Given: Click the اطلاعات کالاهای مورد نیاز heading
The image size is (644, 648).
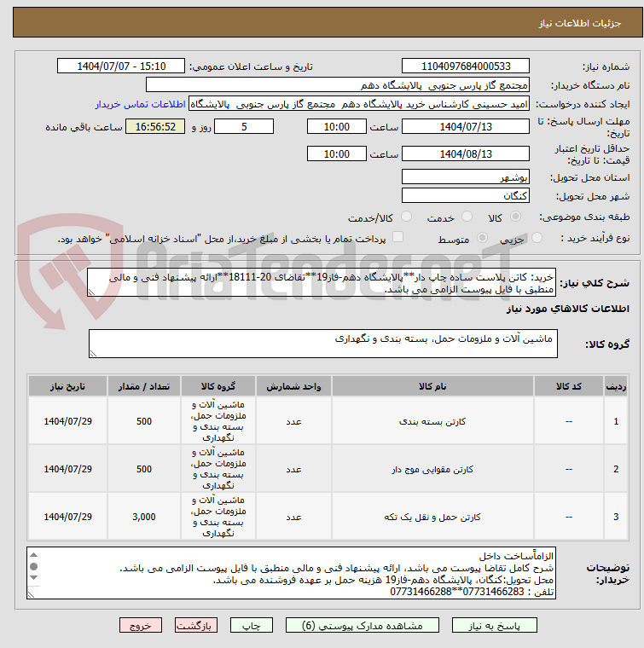Looking at the screenshot, I should click(568, 310).
